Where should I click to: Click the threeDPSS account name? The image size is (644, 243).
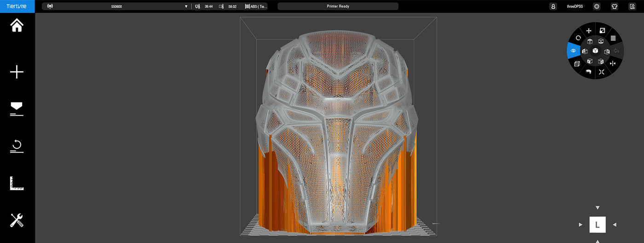575,6
